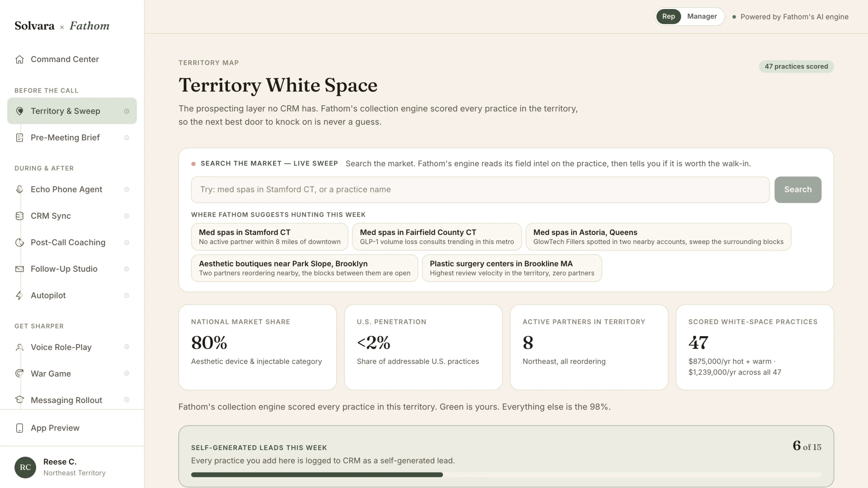Screen dimensions: 868x488
Task: Click the 6 of 15 leads counter
Action: click(x=807, y=446)
